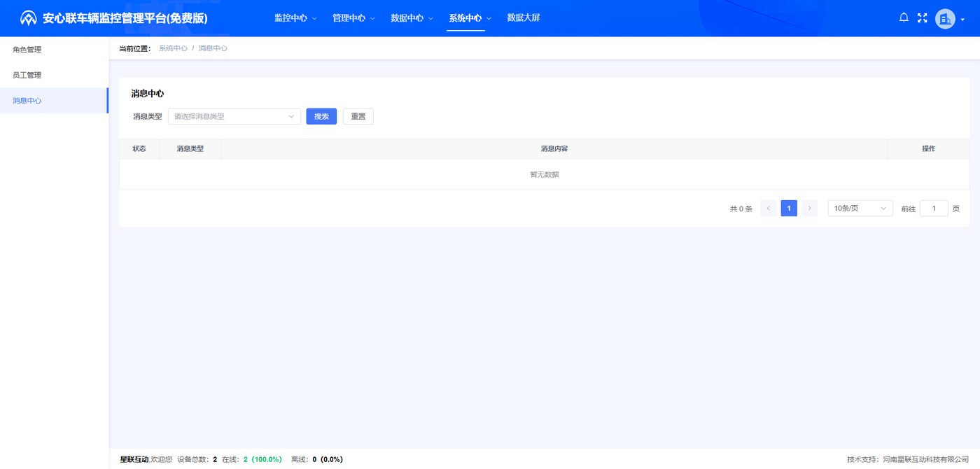Click the 前往 page number input
The image size is (980, 469).
pos(934,208)
